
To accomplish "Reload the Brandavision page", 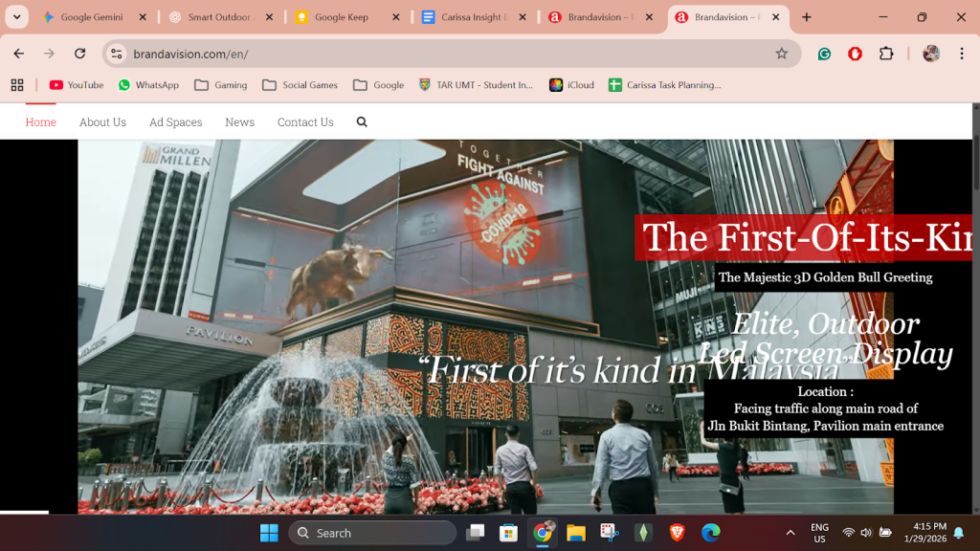I will click(80, 54).
